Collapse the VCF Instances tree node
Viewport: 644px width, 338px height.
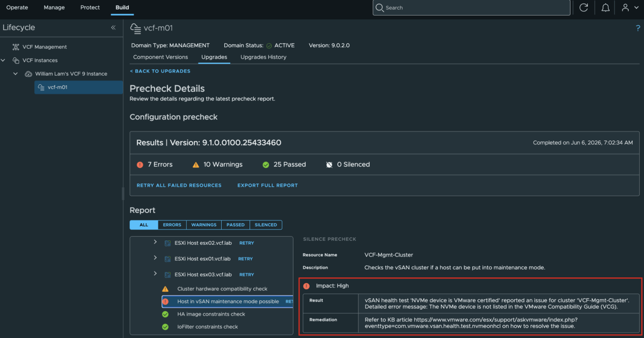(3, 60)
